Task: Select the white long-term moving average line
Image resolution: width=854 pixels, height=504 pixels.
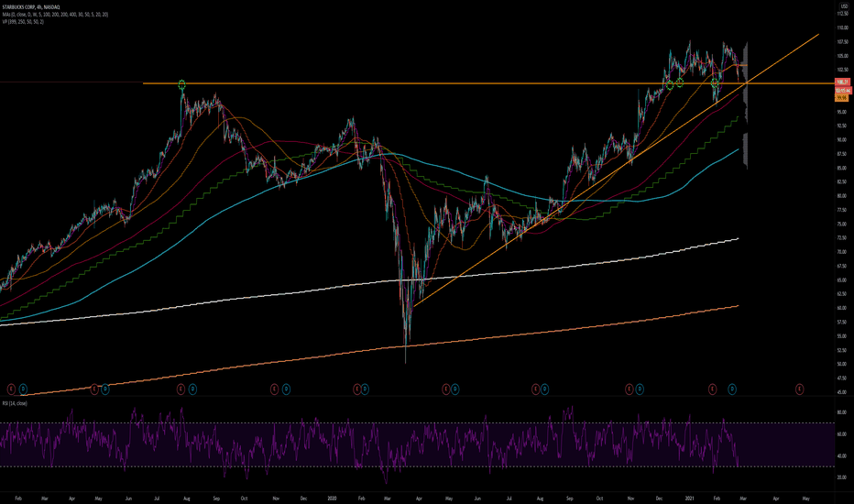Action: point(369,281)
